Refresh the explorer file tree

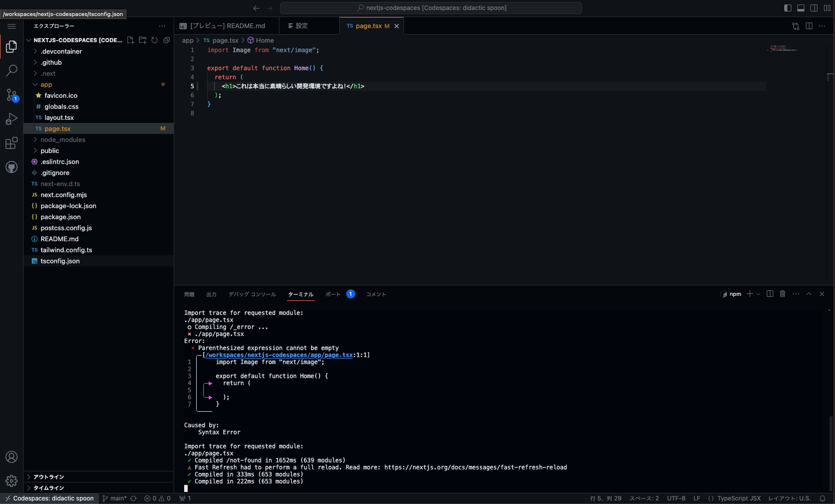pos(155,40)
